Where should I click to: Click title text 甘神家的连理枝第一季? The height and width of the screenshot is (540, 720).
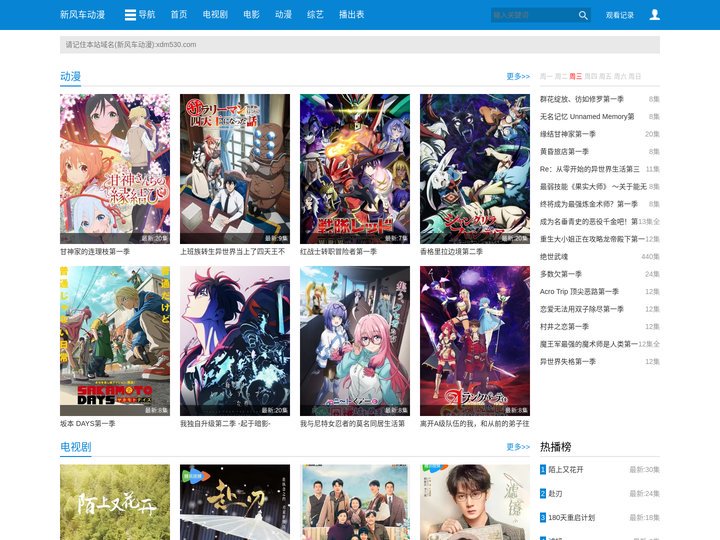coord(95,252)
